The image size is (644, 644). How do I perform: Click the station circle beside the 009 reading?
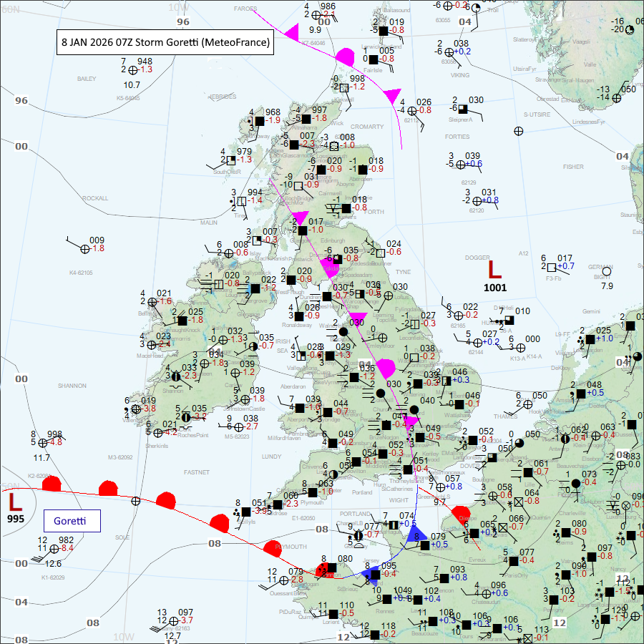(85, 249)
